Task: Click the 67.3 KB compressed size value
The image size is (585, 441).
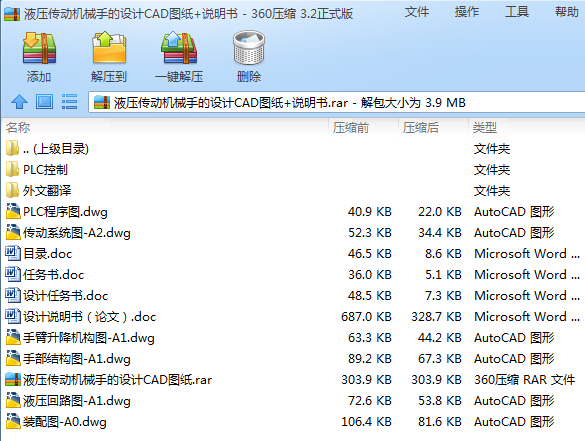Action: 439,359
